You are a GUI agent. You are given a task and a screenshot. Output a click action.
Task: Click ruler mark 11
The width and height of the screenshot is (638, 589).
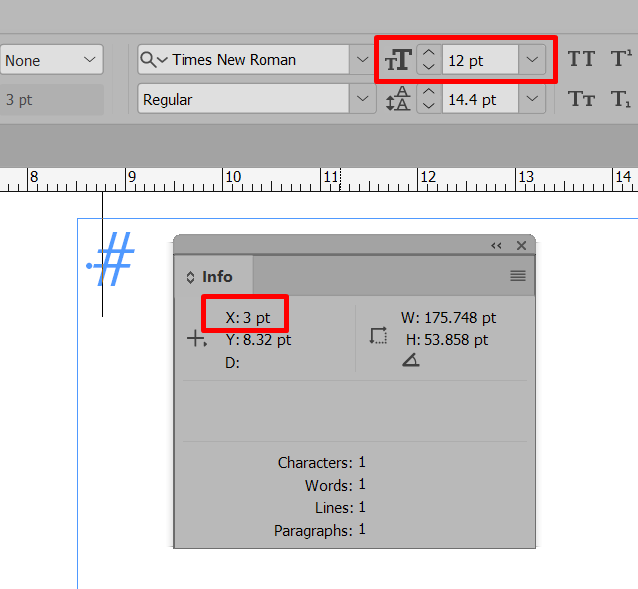click(x=331, y=177)
